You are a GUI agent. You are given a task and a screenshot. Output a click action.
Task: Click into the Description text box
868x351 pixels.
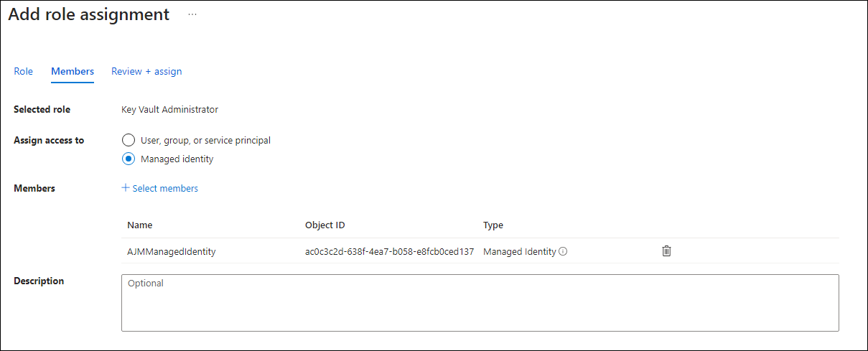(480, 302)
